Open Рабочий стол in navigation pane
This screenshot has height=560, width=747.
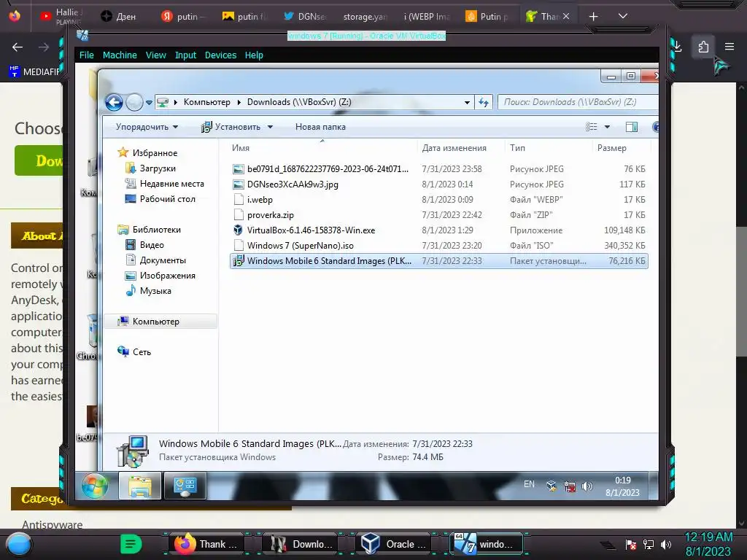pyautogui.click(x=167, y=198)
